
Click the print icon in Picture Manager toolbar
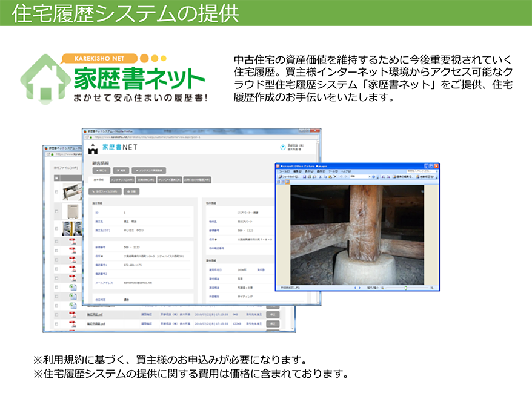tap(309, 177)
